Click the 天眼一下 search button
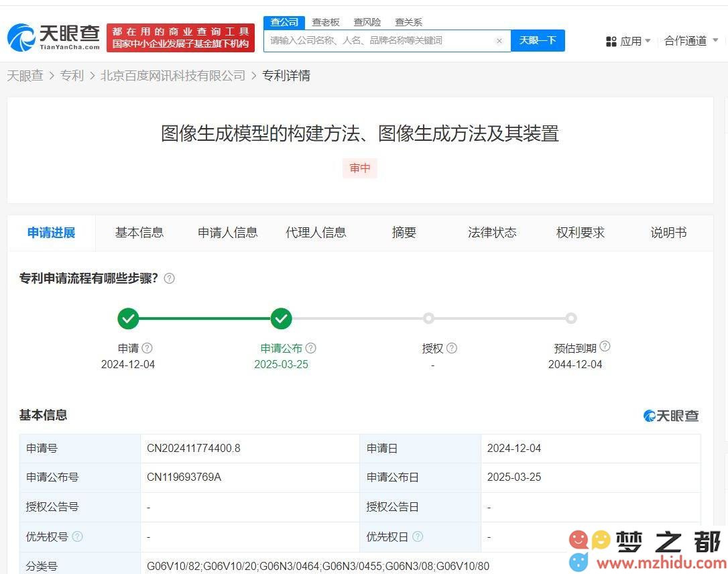Image resolution: width=728 pixels, height=574 pixels. click(538, 40)
